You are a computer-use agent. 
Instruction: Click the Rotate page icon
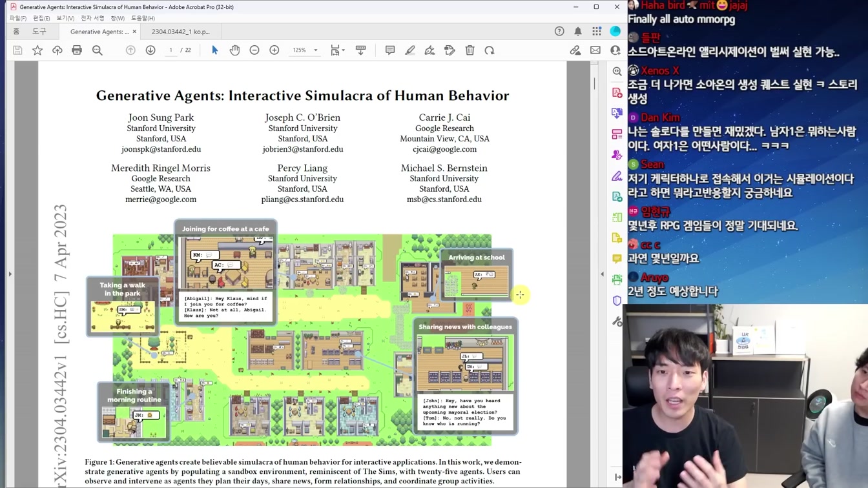(x=490, y=50)
